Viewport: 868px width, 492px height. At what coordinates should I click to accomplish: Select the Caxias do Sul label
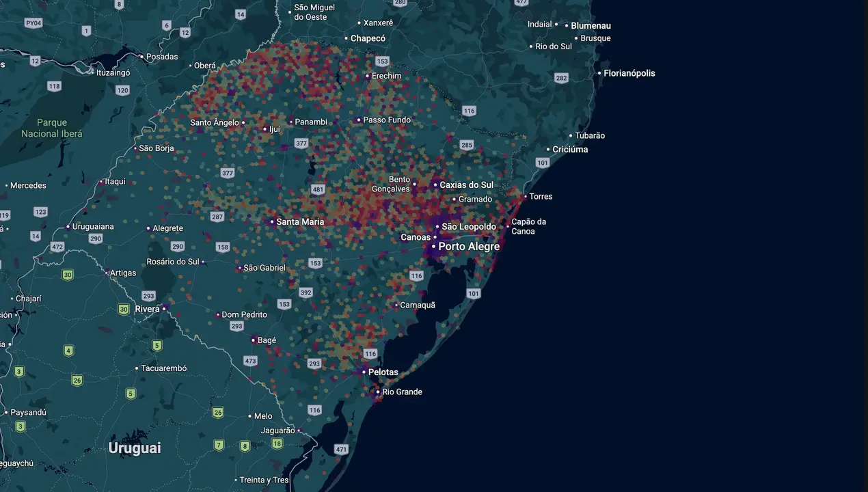point(467,185)
